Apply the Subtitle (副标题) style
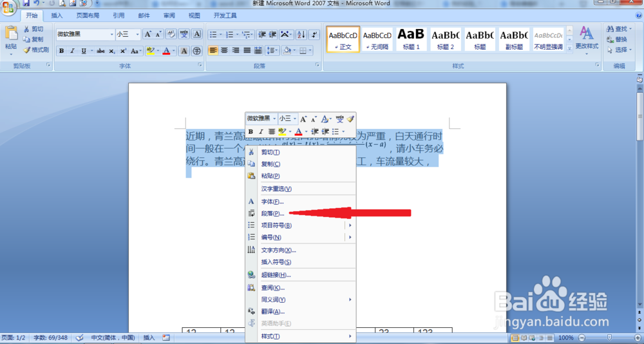 point(514,39)
